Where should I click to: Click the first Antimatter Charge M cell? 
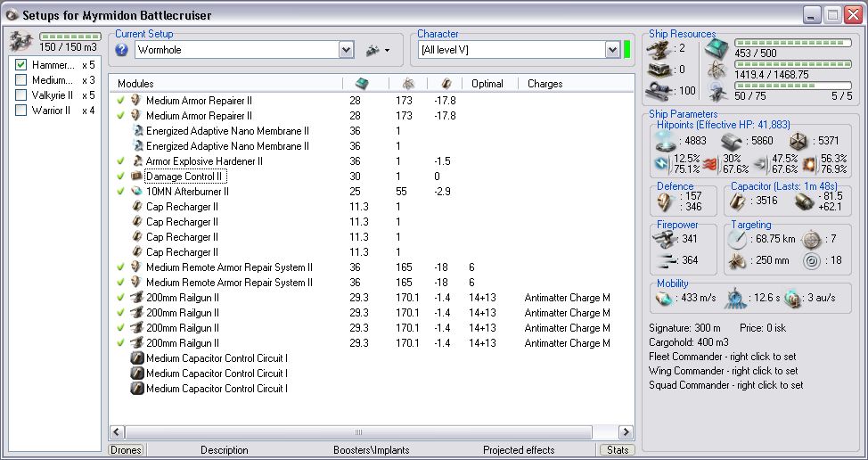(x=567, y=297)
